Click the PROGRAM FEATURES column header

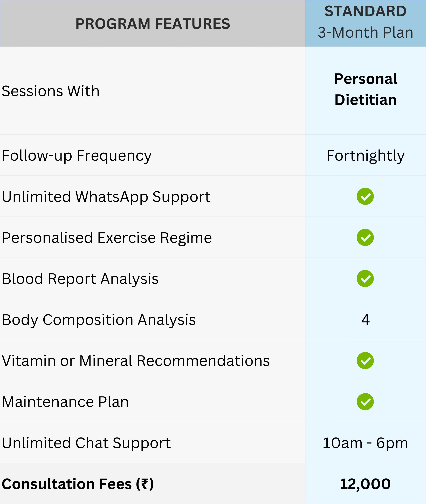[153, 24]
